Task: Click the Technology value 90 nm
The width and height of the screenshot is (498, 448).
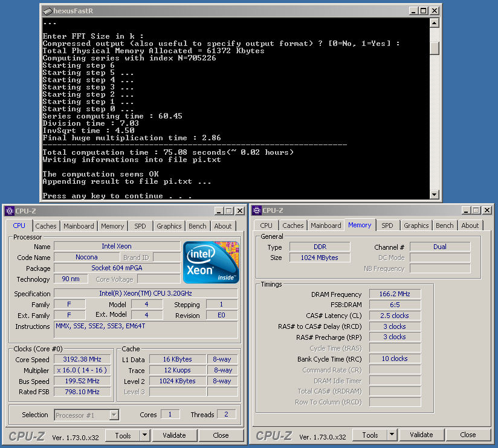Action: [x=71, y=279]
